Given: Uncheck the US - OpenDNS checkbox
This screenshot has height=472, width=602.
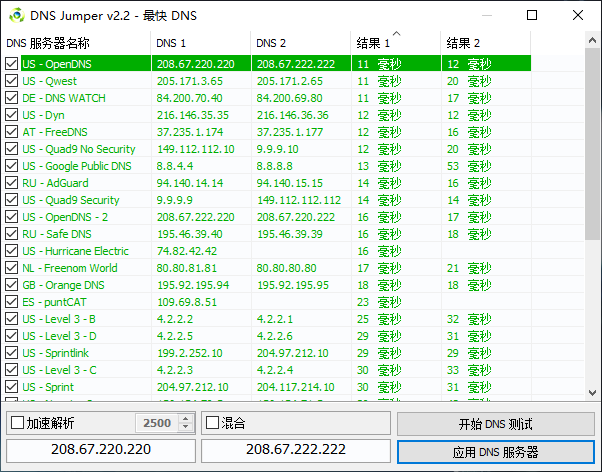Looking at the screenshot, I should pos(12,64).
